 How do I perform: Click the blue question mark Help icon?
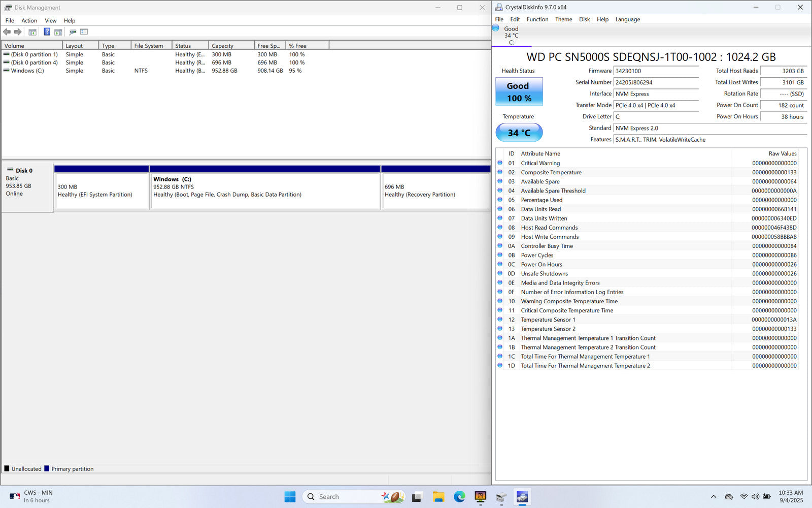pos(47,32)
